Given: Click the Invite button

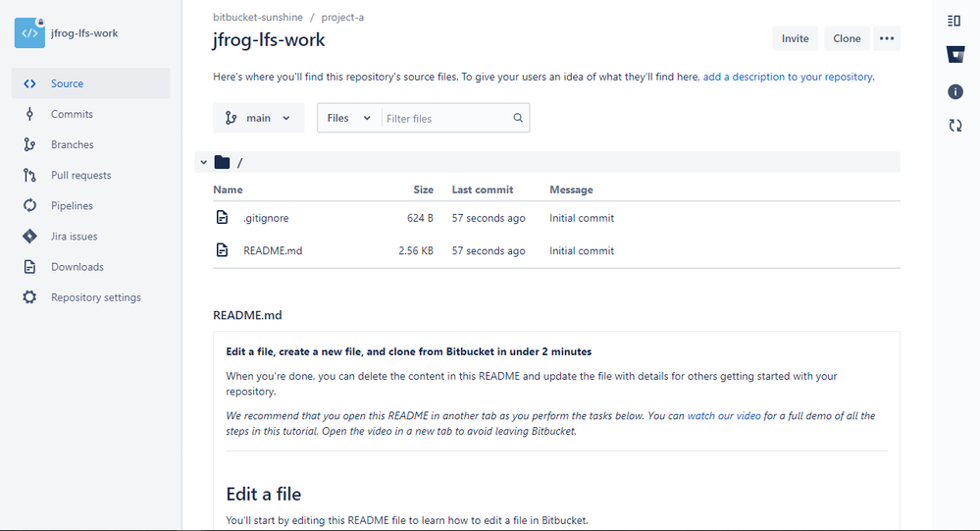Looking at the screenshot, I should click(x=795, y=38).
